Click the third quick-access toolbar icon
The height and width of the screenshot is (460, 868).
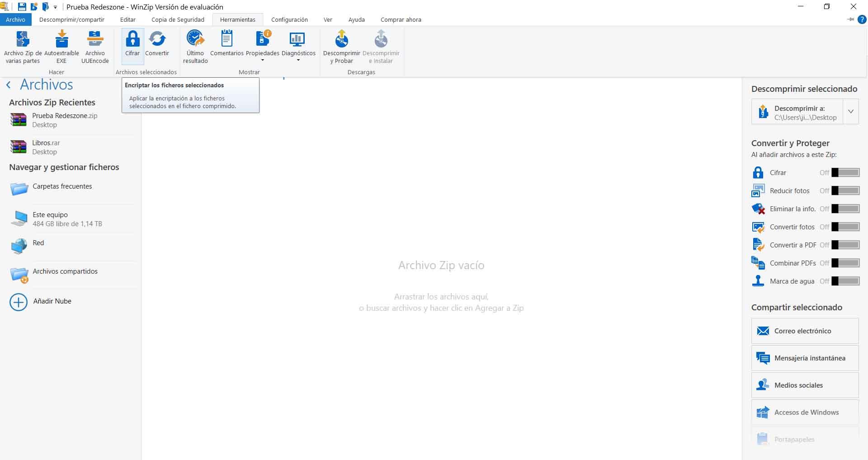click(x=45, y=7)
